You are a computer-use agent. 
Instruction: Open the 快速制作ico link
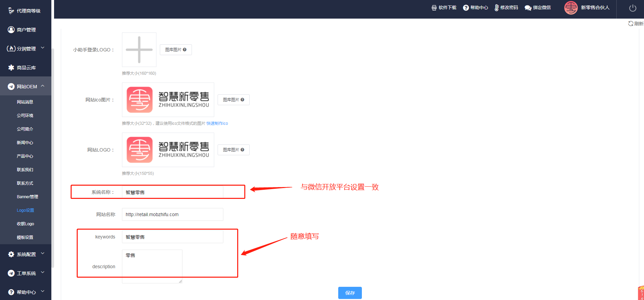(x=217, y=123)
